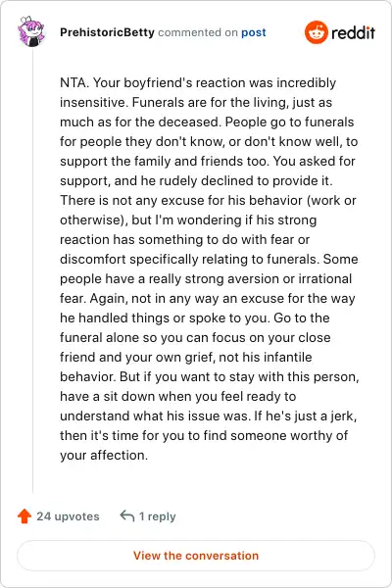The height and width of the screenshot is (588, 392).
Task: Click the 'There is not any excuse' line
Action: (208, 200)
